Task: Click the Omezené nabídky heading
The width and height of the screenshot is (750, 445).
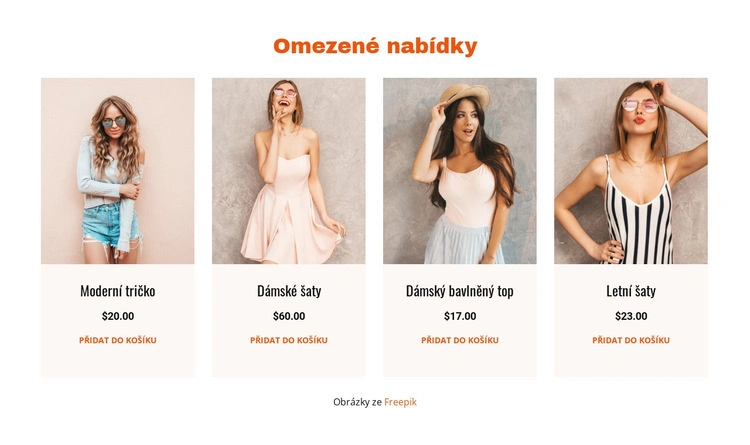Action: (375, 46)
